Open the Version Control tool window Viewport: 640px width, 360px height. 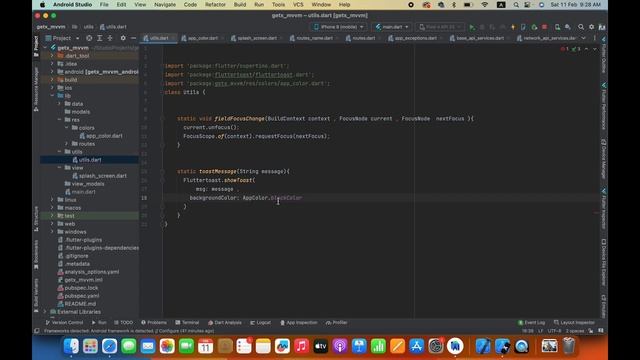(64, 322)
